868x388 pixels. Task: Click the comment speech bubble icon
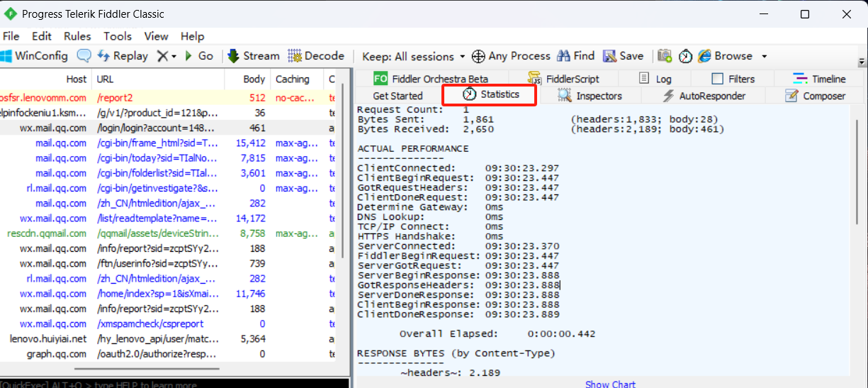pyautogui.click(x=84, y=56)
